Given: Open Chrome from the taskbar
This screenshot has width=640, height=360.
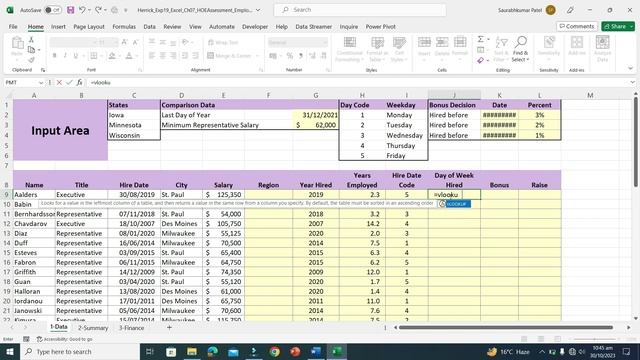Looking at the screenshot, I should coord(275,351).
